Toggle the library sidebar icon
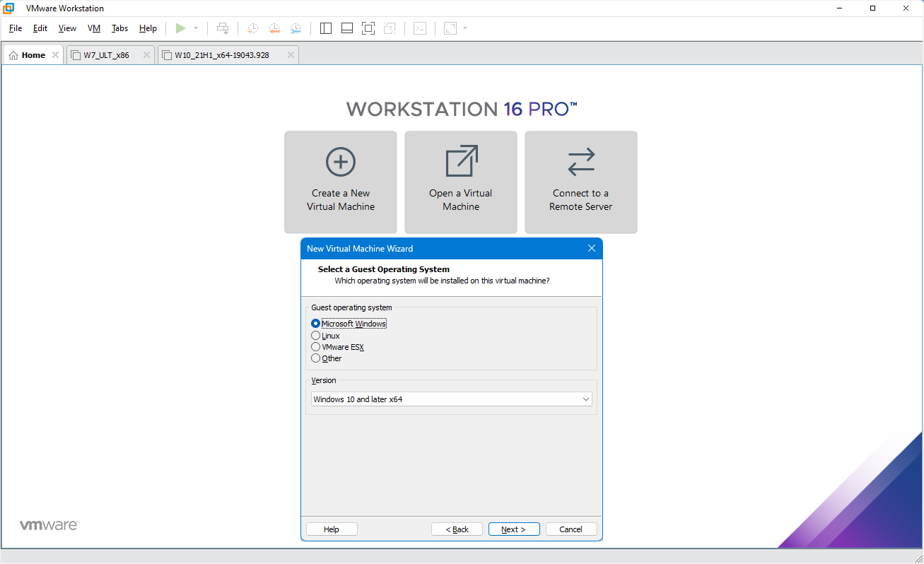The height and width of the screenshot is (564, 924). (326, 28)
